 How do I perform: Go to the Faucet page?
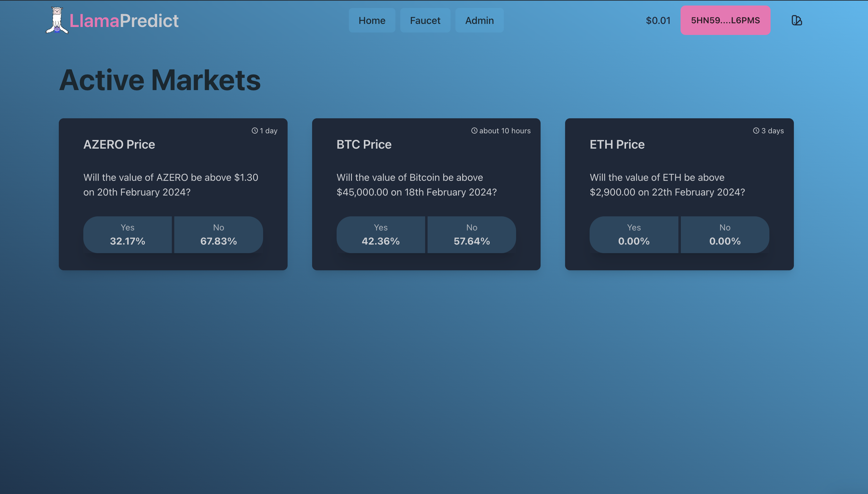[x=425, y=20]
